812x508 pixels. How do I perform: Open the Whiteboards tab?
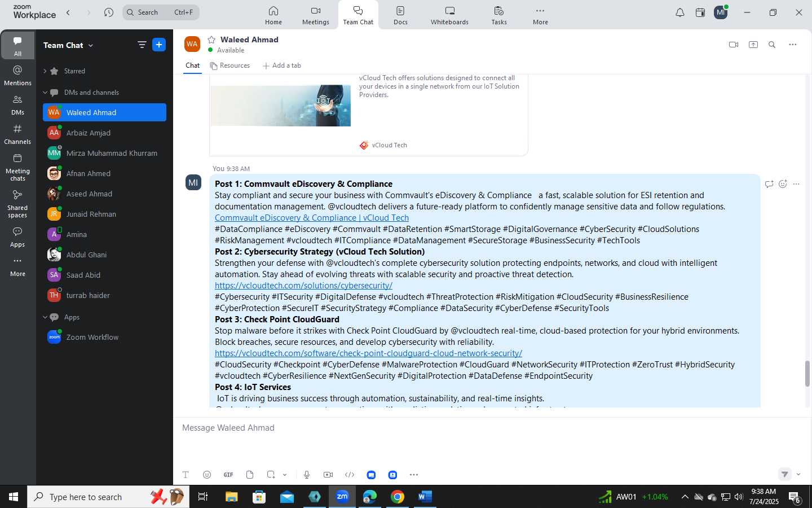tap(449, 15)
